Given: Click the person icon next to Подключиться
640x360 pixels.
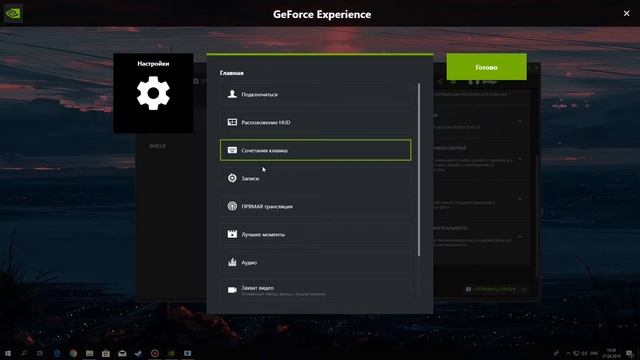Looking at the screenshot, I should 232,94.
